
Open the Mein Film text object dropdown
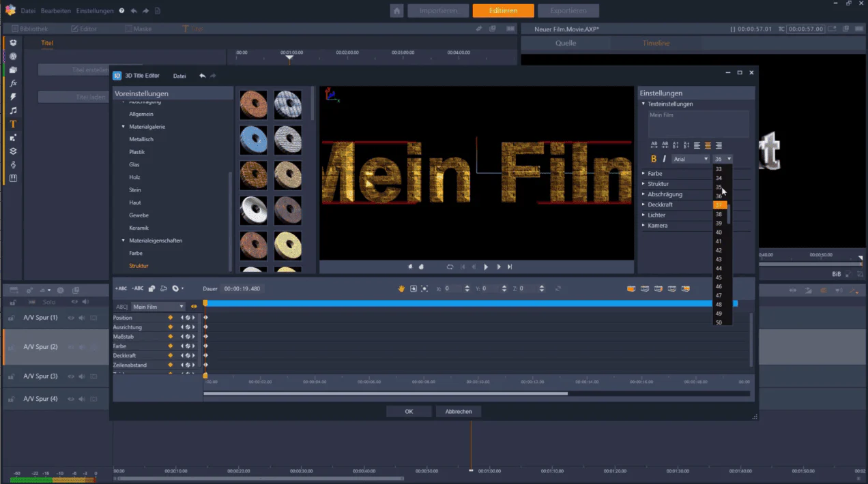point(158,307)
